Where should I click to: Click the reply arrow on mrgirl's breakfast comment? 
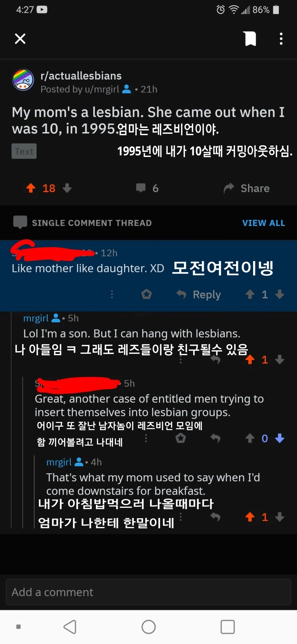click(x=216, y=517)
